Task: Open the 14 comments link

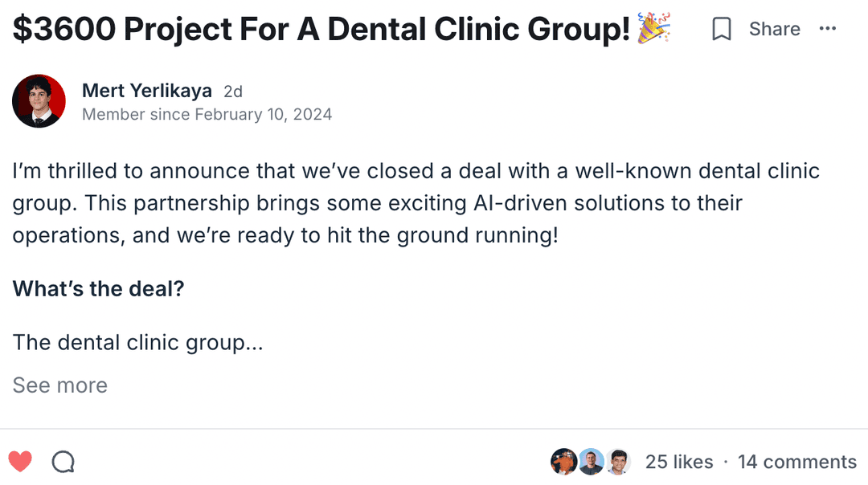Action: 796,462
